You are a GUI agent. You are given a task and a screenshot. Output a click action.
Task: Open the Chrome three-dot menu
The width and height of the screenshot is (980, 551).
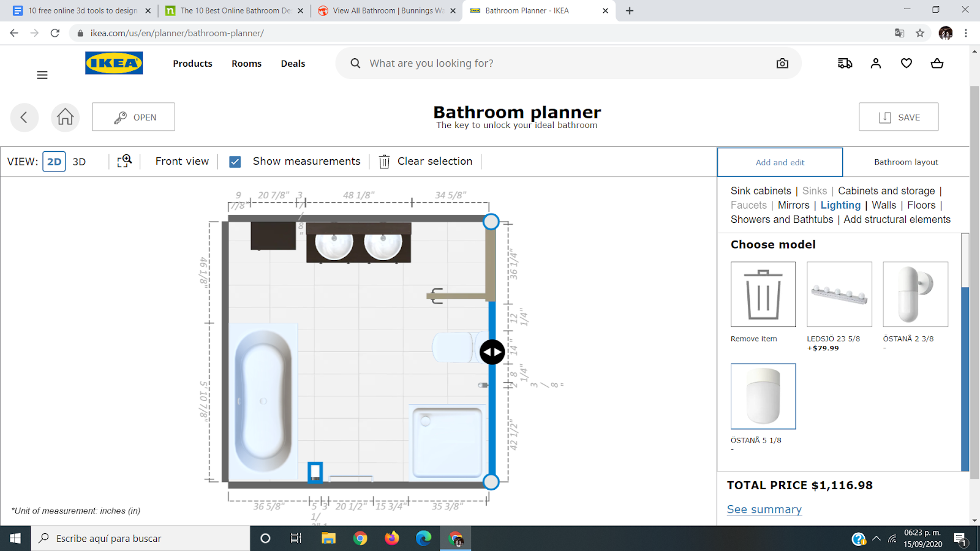(x=966, y=33)
